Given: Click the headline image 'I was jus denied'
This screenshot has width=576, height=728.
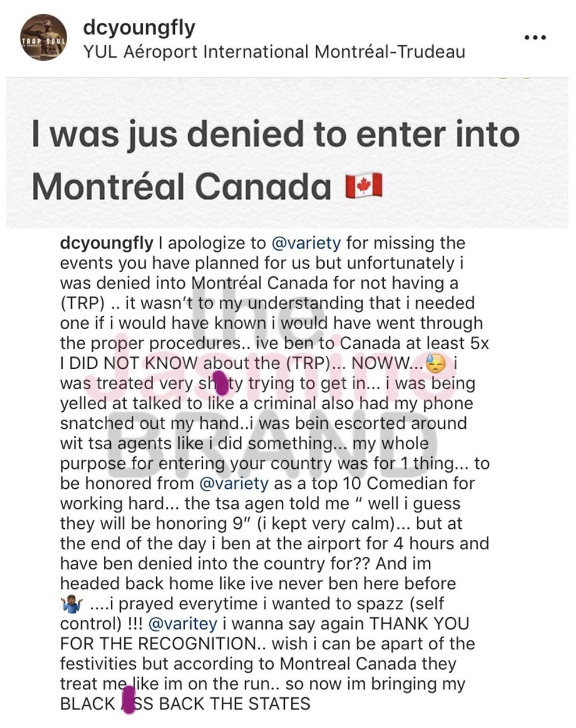Looking at the screenshot, I should 287,153.
